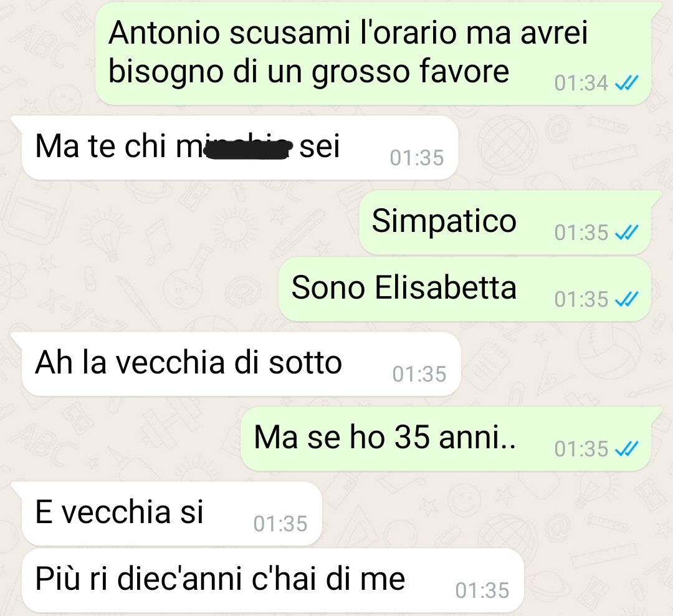Tap the 01:35 timestamp under 'E vecchia si'
Screen dimensions: 673x616
click(x=280, y=524)
